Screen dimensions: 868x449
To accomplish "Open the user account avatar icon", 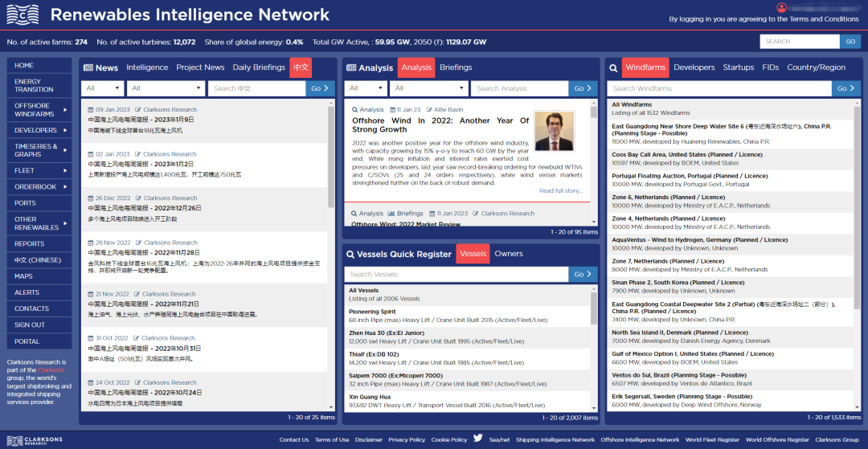I will [782, 7].
